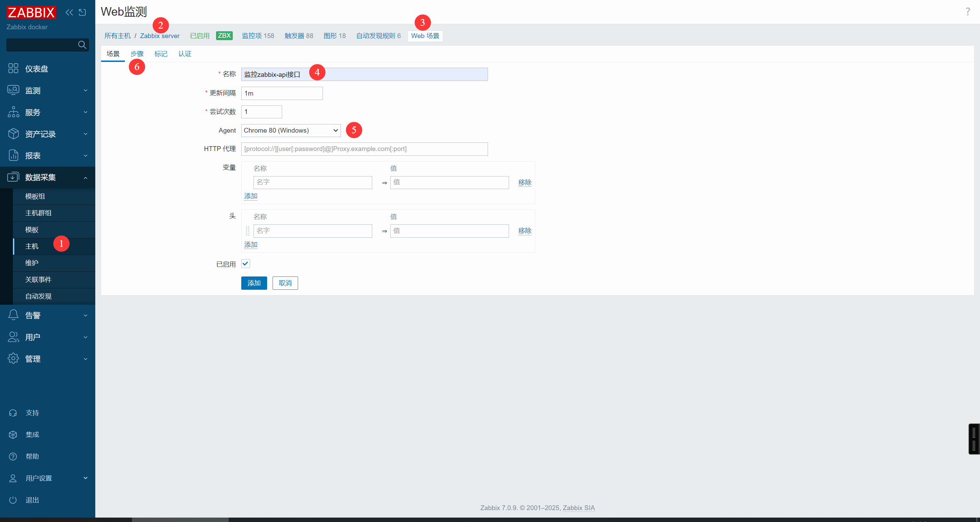The width and height of the screenshot is (980, 522).
Task: Open 自动发现规则 6 link
Action: pyautogui.click(x=378, y=36)
